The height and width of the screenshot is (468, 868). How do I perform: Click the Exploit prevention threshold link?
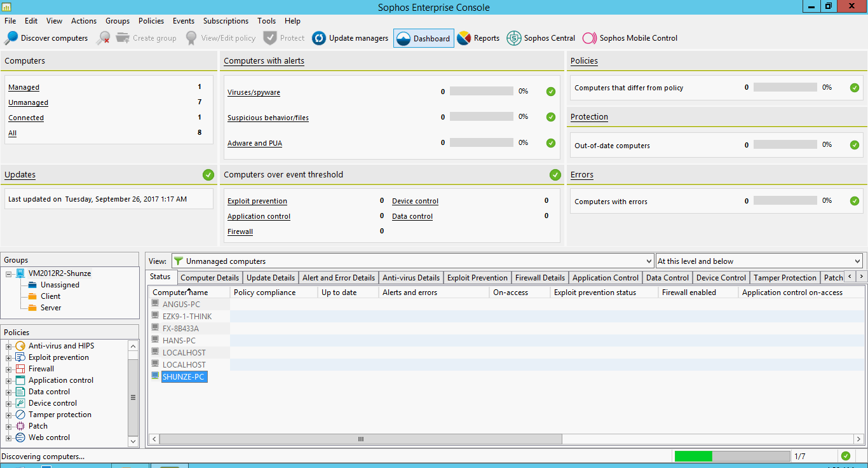(x=257, y=201)
